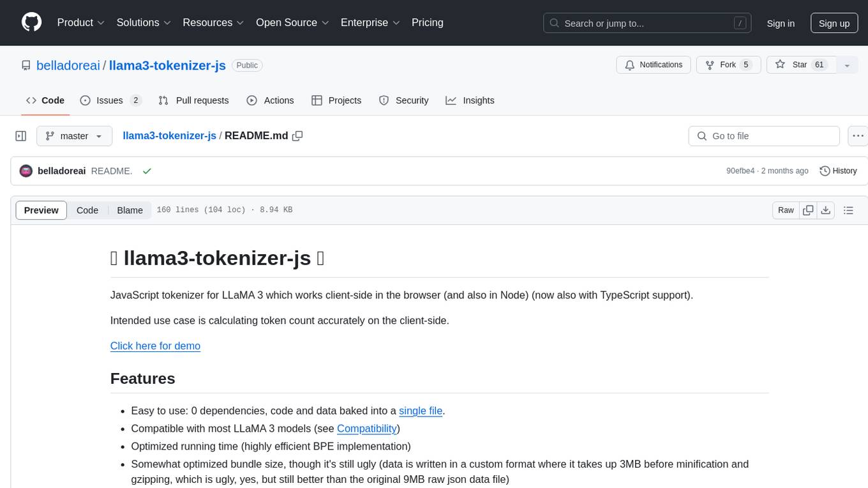Switch to Preview view
The width and height of the screenshot is (868, 488).
click(41, 210)
